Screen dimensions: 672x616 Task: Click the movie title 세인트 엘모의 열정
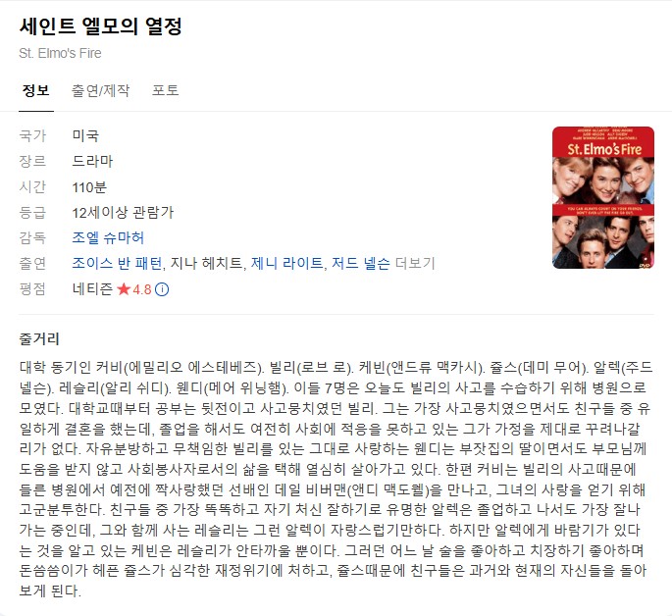click(101, 26)
